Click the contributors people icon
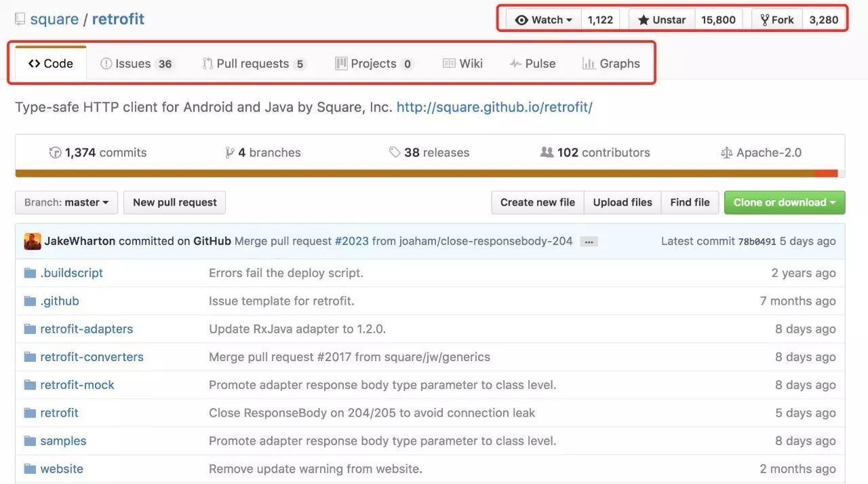 click(x=547, y=153)
